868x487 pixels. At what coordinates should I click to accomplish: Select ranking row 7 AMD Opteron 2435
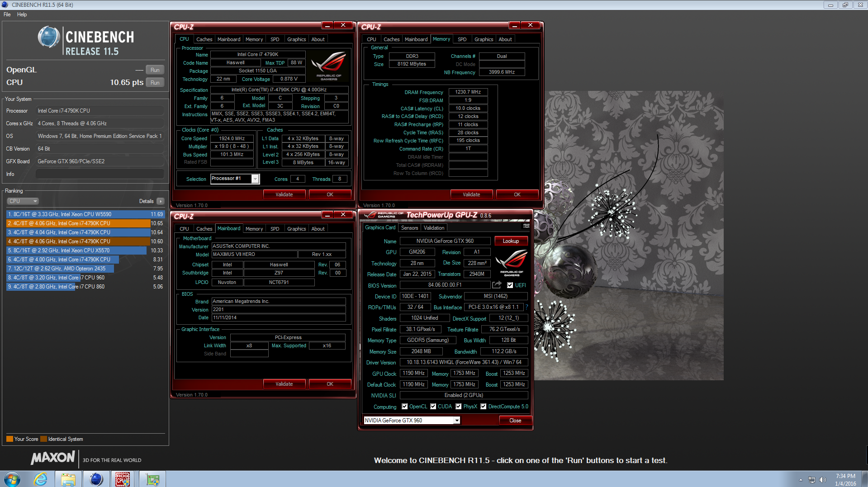click(x=85, y=269)
